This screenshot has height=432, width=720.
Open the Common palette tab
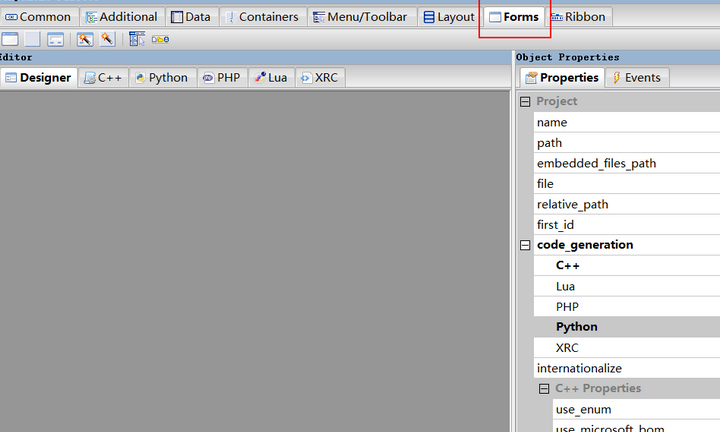(x=39, y=17)
